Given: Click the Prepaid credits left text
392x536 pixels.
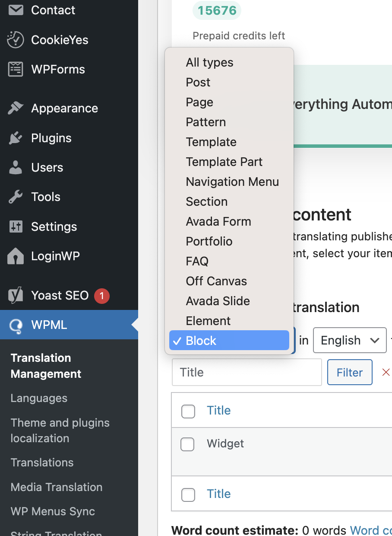Looking at the screenshot, I should [239, 35].
